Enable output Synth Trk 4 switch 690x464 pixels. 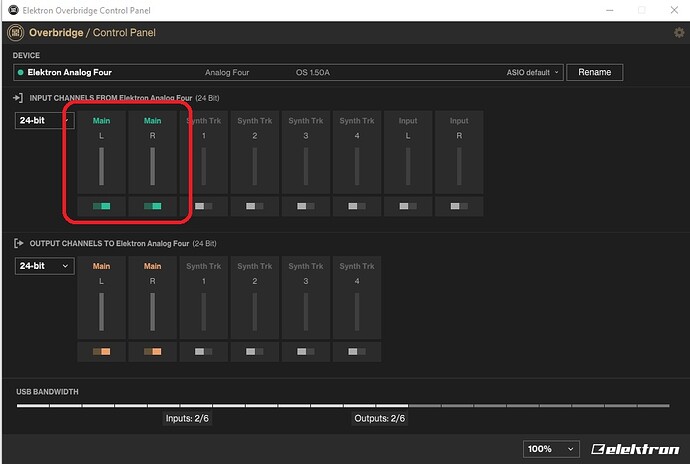click(x=357, y=351)
